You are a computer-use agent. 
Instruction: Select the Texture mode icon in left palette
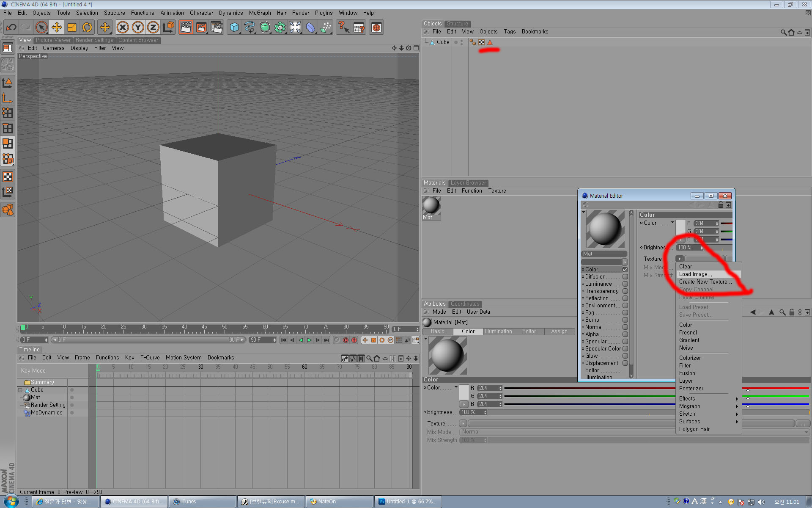(8, 177)
